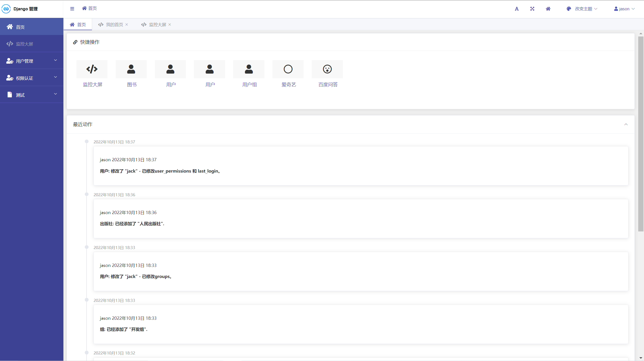Click the hamburger menu collapse icon
Viewport: 644px width, 361px height.
coord(72,9)
